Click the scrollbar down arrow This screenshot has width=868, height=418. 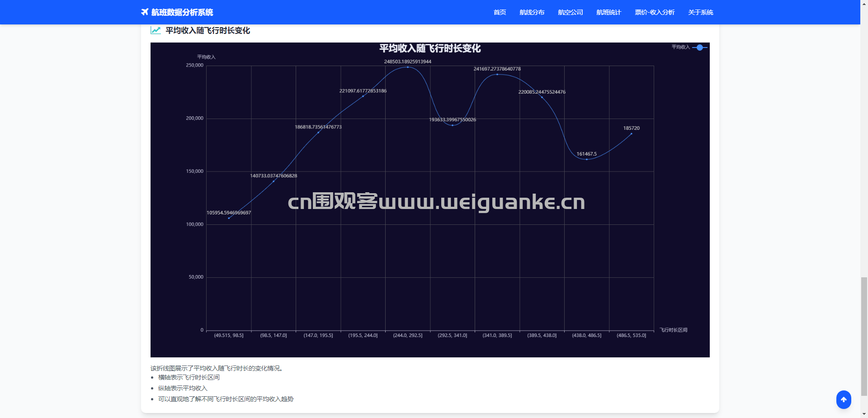864,414
